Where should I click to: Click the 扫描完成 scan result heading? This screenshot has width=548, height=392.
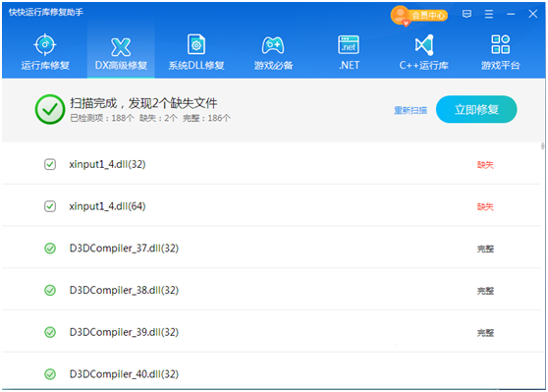[143, 103]
